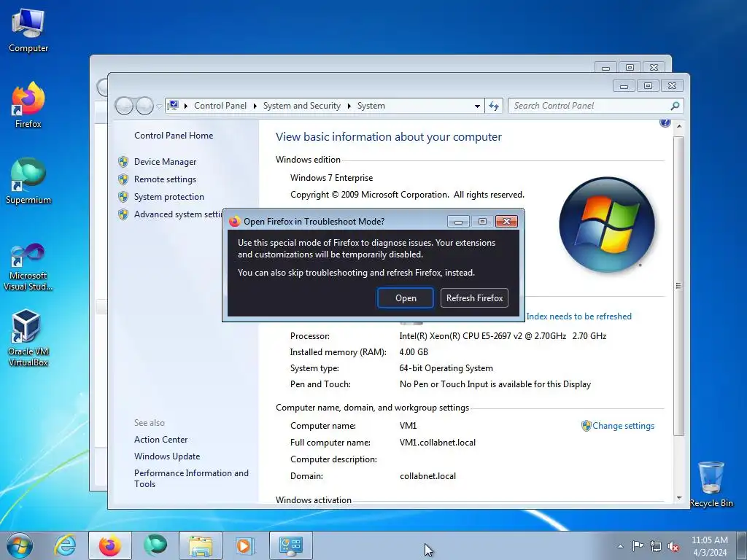Select the 64-bit Operating System value
This screenshot has width=747, height=560.
point(446,368)
